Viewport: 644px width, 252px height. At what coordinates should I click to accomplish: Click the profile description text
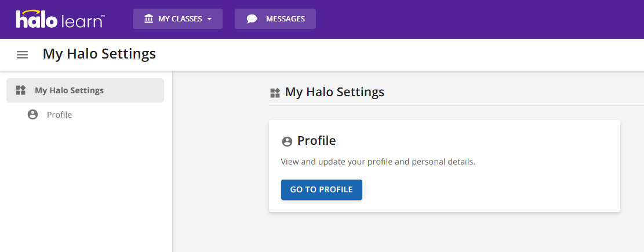tap(378, 162)
